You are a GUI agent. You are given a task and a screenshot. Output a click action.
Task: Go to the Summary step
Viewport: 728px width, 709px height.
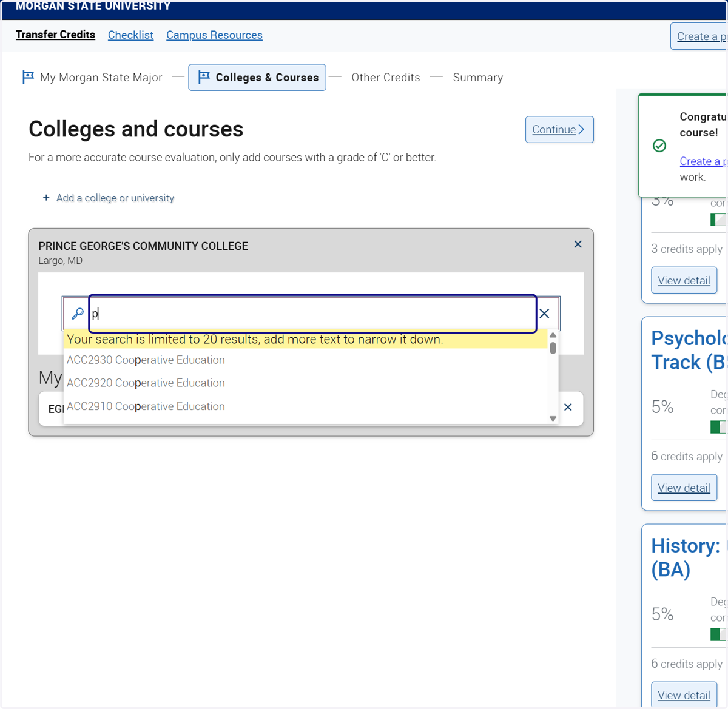coord(478,78)
